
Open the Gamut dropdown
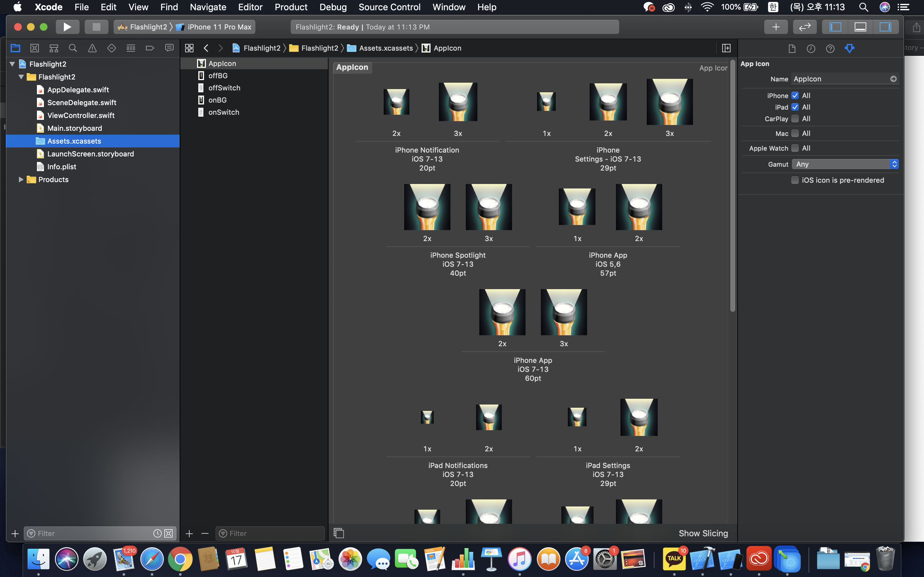coord(844,164)
